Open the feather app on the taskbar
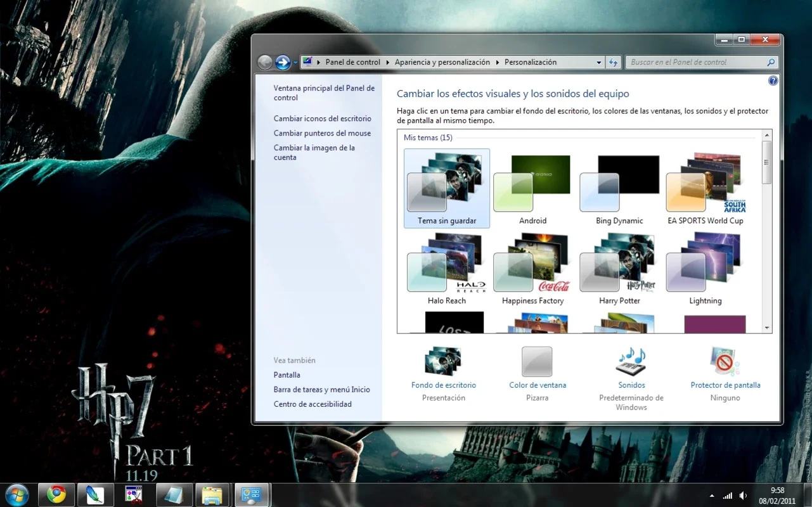Viewport: 812px width, 507px height. click(x=95, y=494)
